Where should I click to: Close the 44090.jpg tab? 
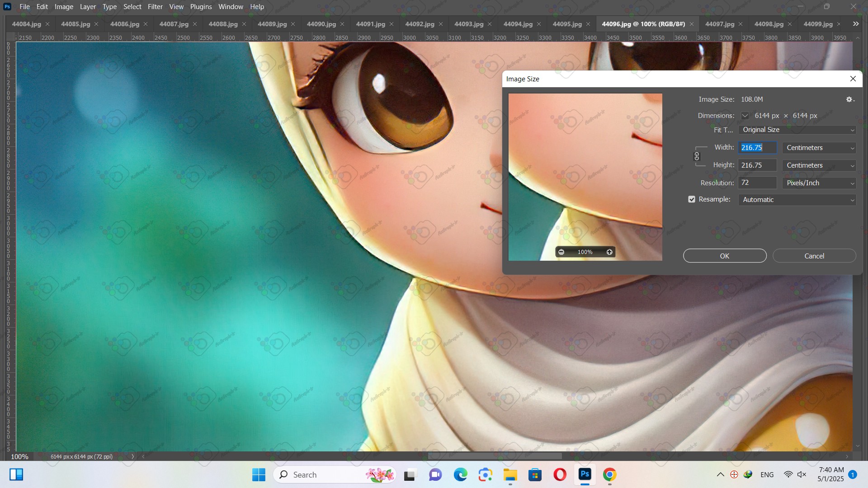pos(342,24)
